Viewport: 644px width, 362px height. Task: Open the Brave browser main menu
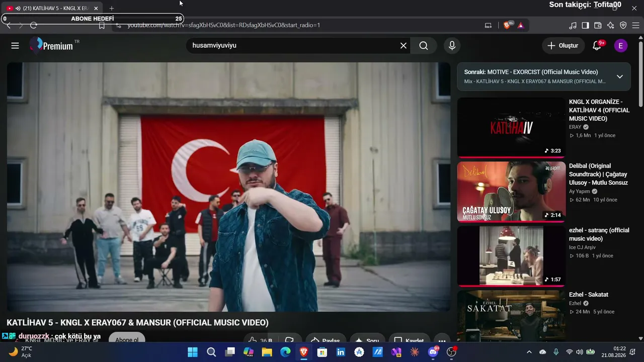(x=635, y=25)
